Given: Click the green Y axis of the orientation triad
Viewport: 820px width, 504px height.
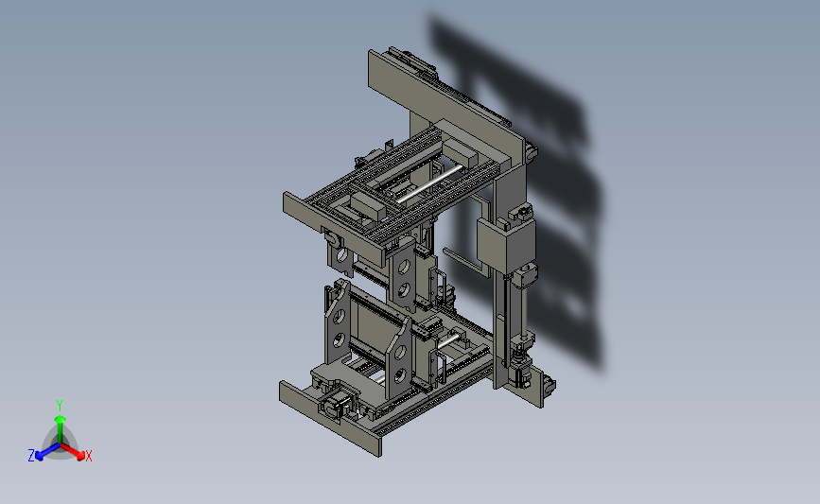Looking at the screenshot, I should click(60, 430).
